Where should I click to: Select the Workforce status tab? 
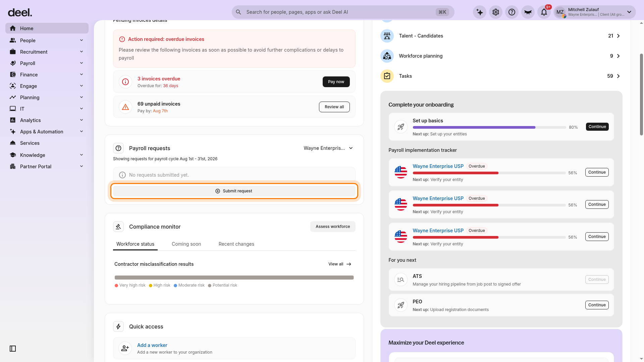click(135, 244)
